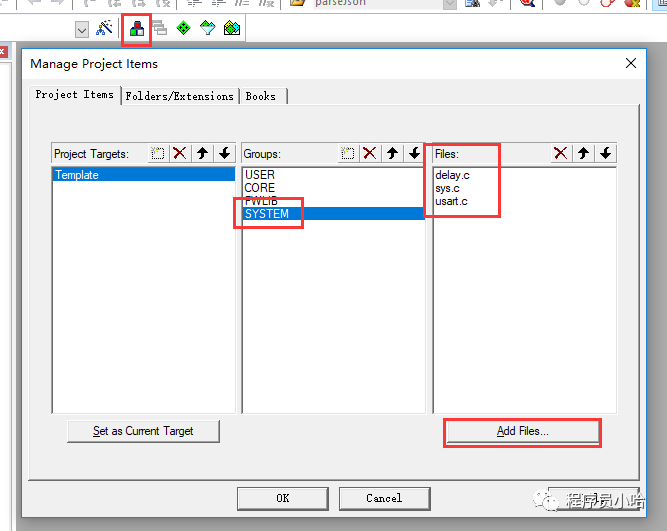Delete the selected file with red X

[560, 154]
